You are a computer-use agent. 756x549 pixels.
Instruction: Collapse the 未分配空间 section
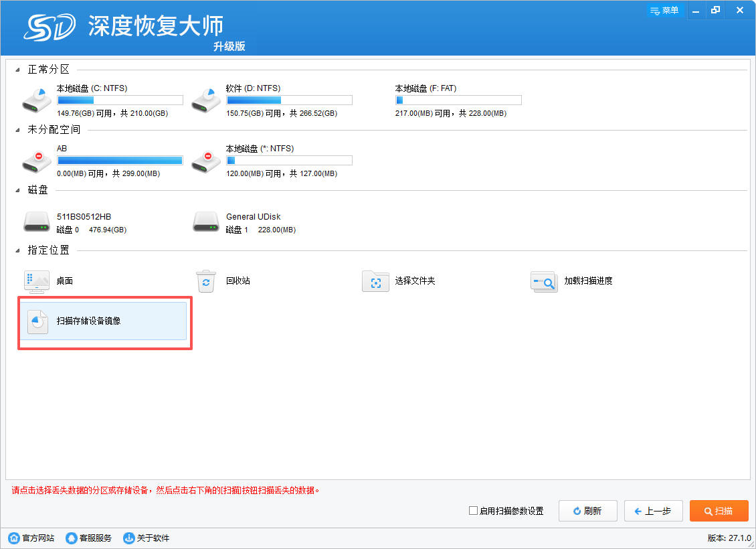pyautogui.click(x=17, y=131)
